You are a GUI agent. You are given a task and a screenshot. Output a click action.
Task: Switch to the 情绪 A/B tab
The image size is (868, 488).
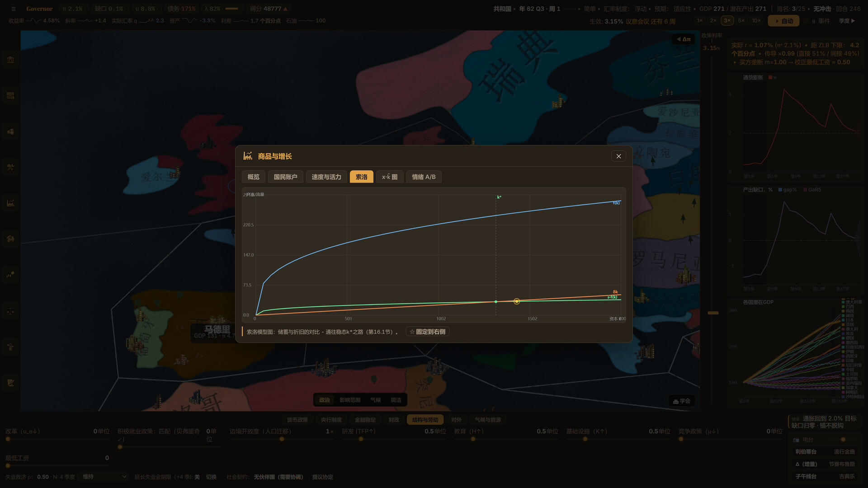pyautogui.click(x=424, y=177)
